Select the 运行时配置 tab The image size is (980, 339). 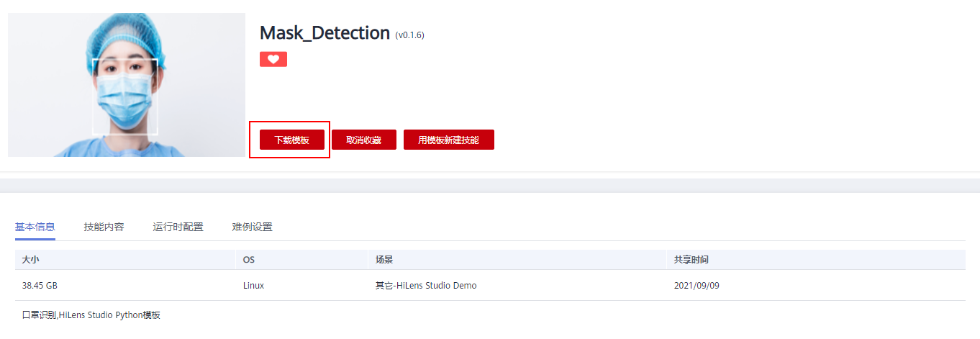pyautogui.click(x=178, y=227)
